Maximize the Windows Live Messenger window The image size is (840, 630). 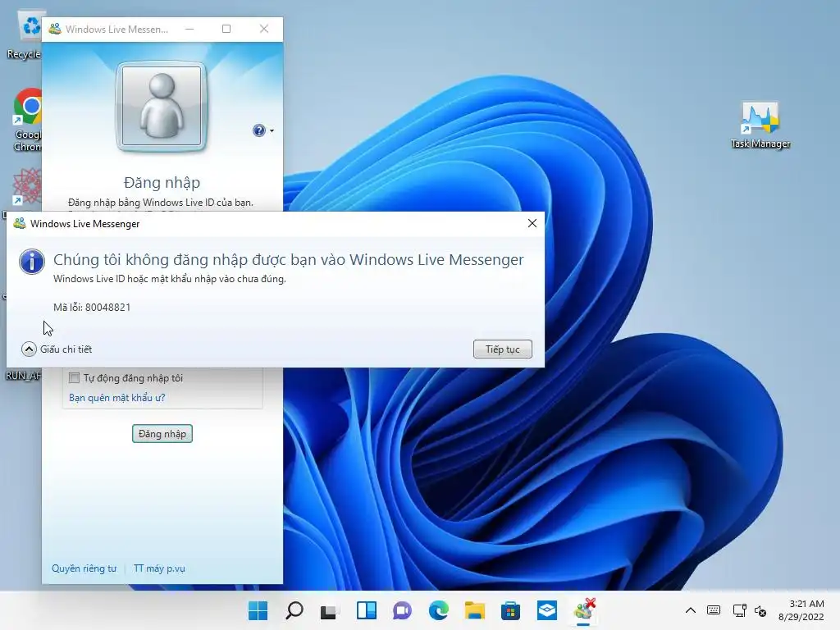point(226,29)
